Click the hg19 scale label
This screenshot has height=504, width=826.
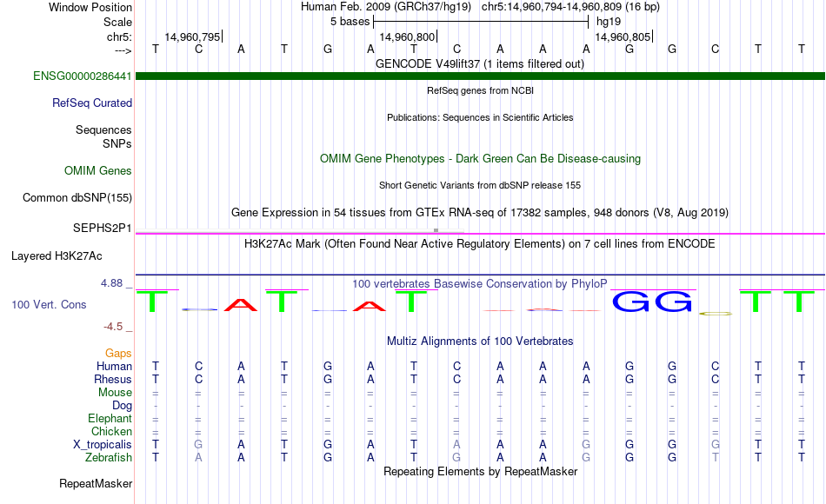click(x=609, y=22)
